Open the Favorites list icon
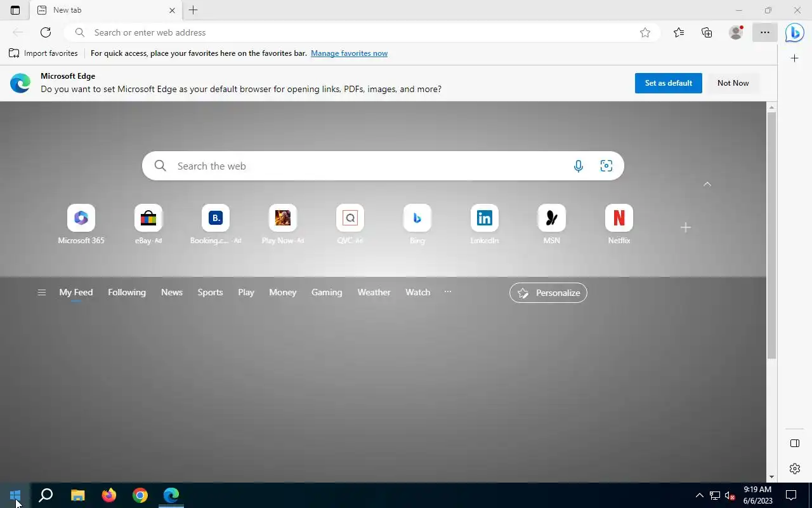Image resolution: width=812 pixels, height=508 pixels. (x=679, y=32)
